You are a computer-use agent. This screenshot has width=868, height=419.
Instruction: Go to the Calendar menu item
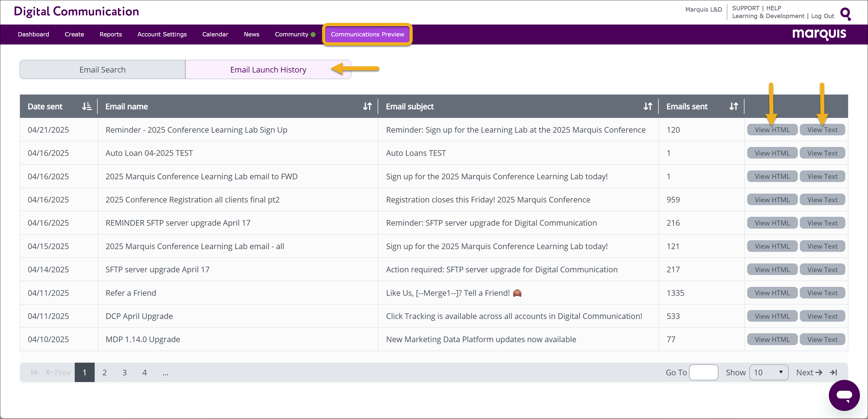point(215,34)
